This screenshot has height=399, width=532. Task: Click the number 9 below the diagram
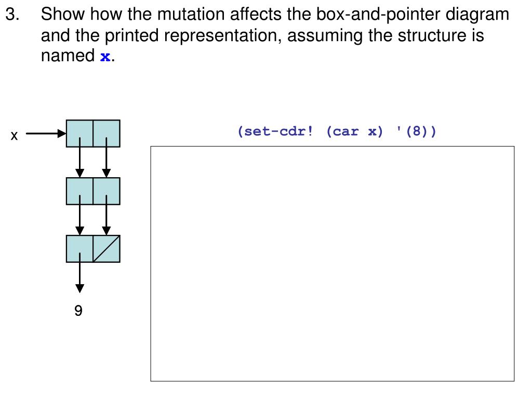78,311
